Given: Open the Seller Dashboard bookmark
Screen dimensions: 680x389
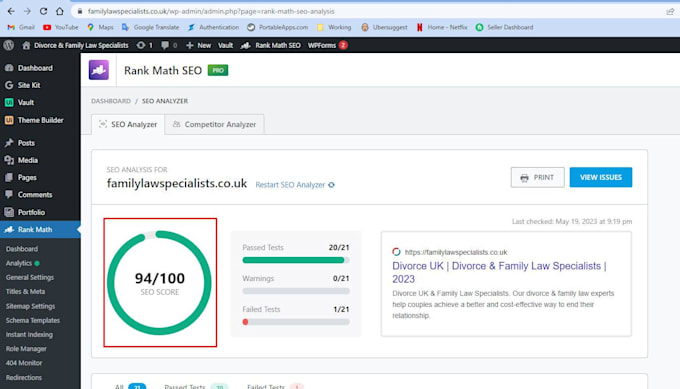Looking at the screenshot, I should [x=504, y=27].
